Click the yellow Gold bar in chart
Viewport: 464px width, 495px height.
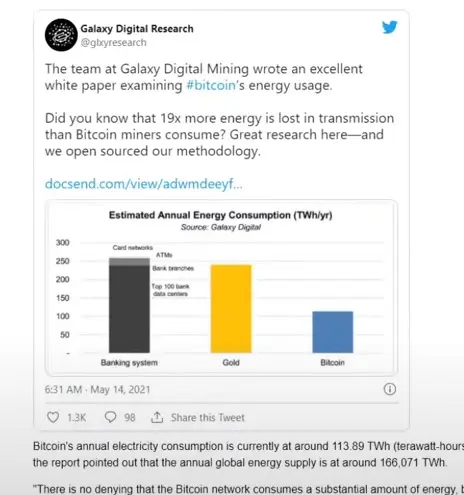(x=231, y=309)
